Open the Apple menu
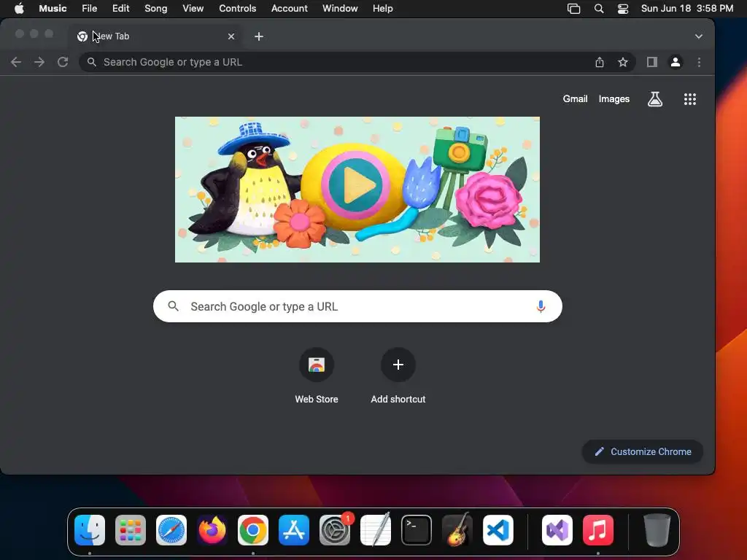The height and width of the screenshot is (560, 747). [x=19, y=9]
